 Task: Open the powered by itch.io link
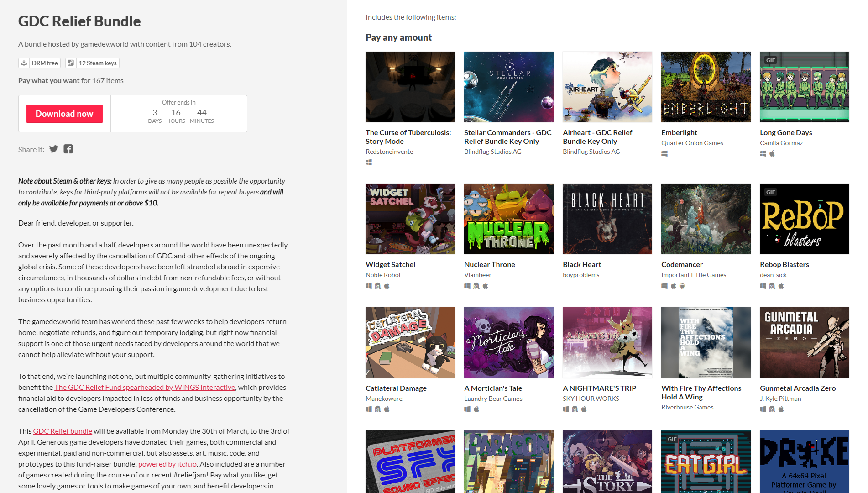coord(167,464)
